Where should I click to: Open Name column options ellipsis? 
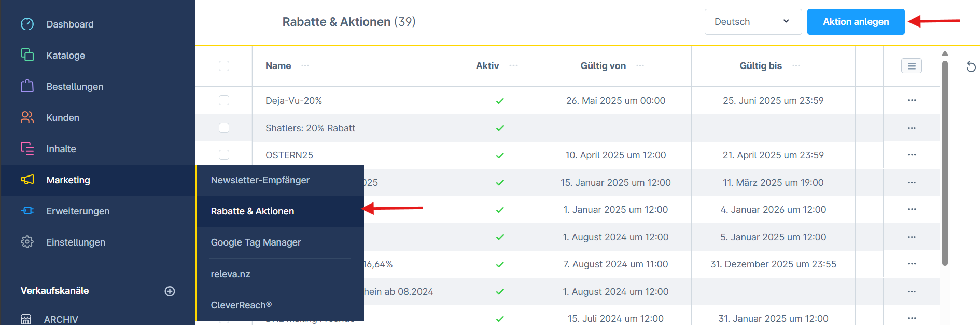tap(305, 66)
